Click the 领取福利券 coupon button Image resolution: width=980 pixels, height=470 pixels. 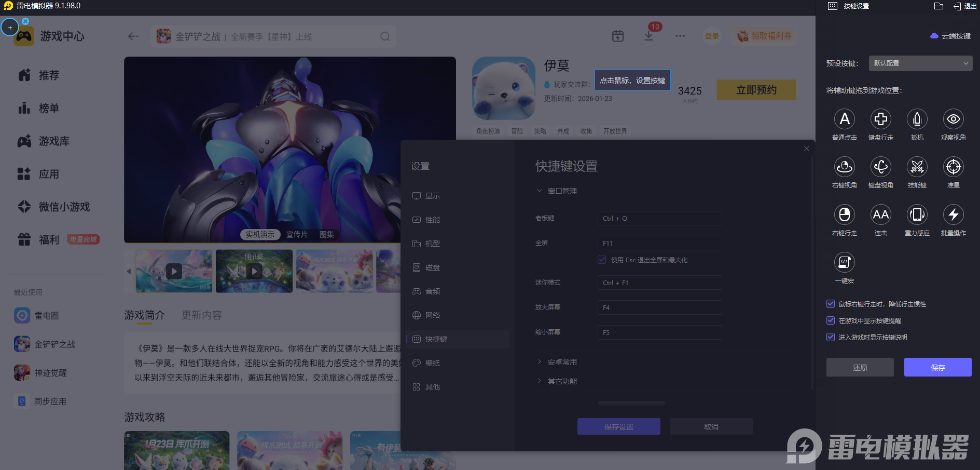(764, 36)
